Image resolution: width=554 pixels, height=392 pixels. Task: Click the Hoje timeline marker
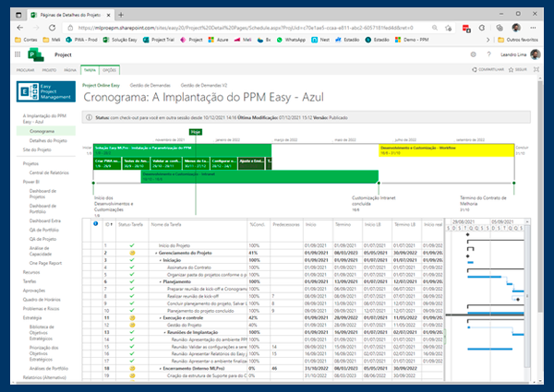tap(196, 132)
